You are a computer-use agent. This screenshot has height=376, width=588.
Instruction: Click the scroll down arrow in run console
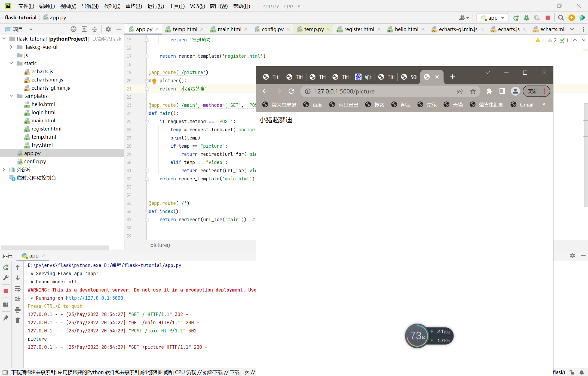pos(17,278)
